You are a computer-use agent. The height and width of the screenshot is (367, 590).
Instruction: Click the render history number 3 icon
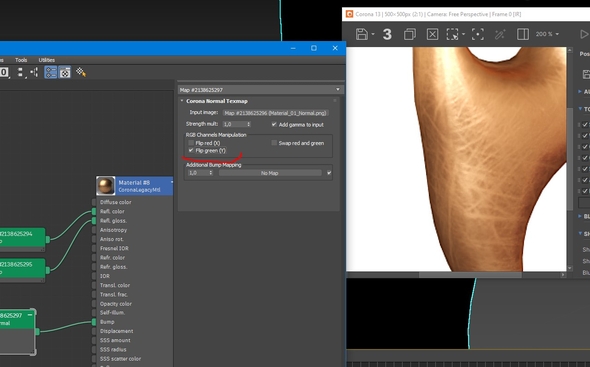click(387, 35)
